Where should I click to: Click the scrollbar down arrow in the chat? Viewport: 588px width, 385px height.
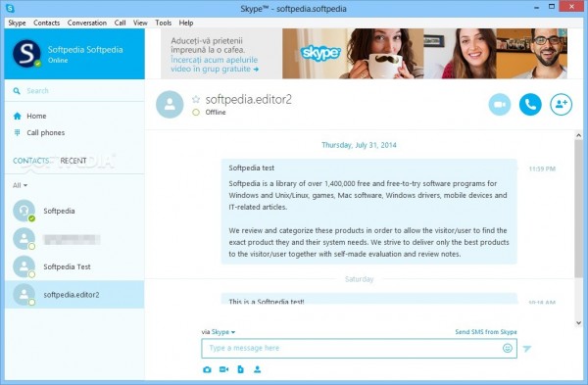click(578, 322)
